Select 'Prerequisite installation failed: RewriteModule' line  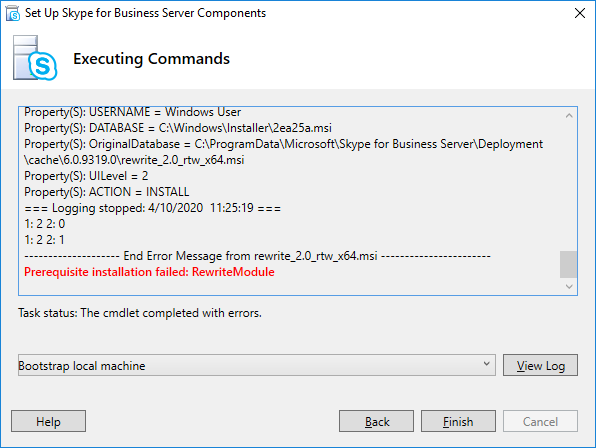click(x=149, y=272)
